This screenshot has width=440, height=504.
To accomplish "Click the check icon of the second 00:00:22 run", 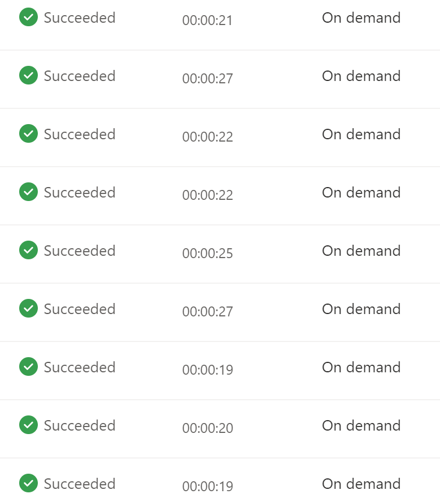I will tap(29, 192).
